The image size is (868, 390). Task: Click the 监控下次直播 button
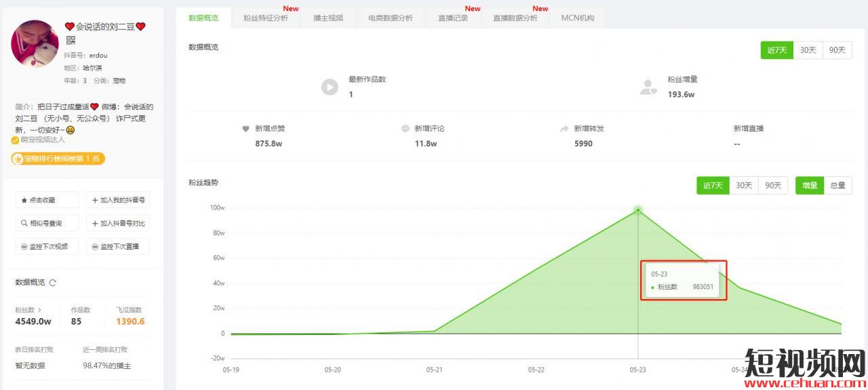click(118, 246)
